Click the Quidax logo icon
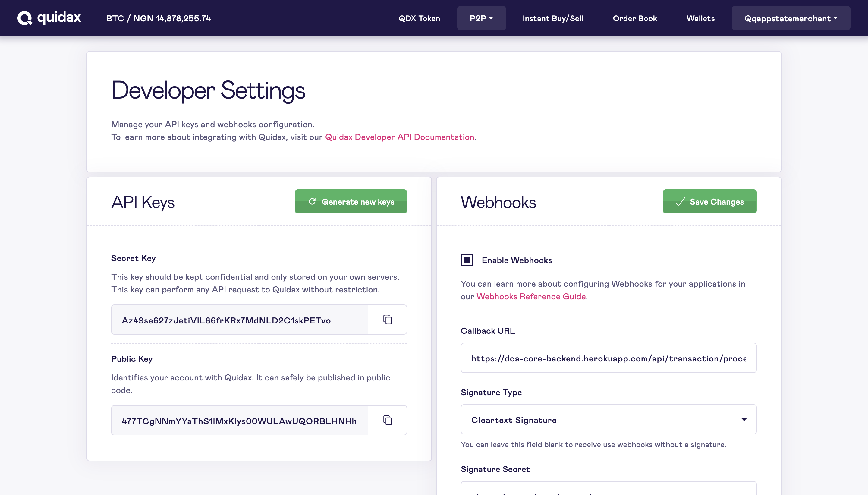Image resolution: width=868 pixels, height=495 pixels. [24, 18]
